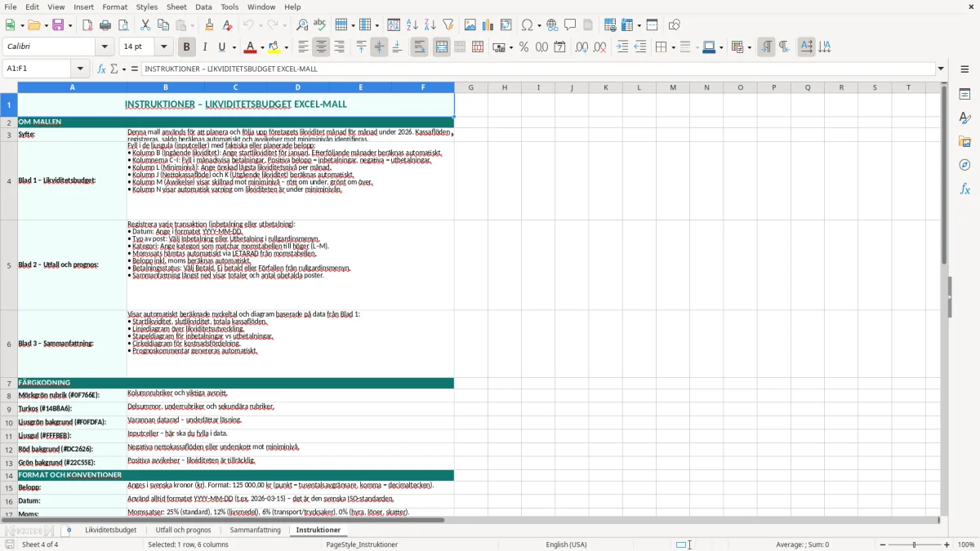Image resolution: width=980 pixels, height=551 pixels.
Task: Open Find and Replace
Action: tap(301, 25)
